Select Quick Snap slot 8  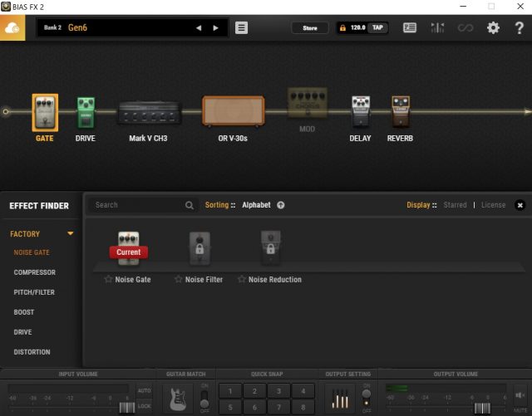[x=303, y=407]
